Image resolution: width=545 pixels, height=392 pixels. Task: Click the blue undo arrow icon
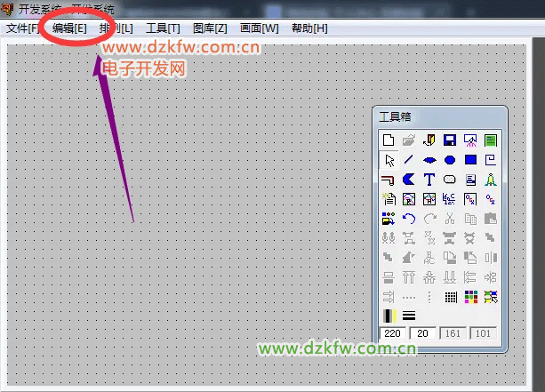[409, 219]
